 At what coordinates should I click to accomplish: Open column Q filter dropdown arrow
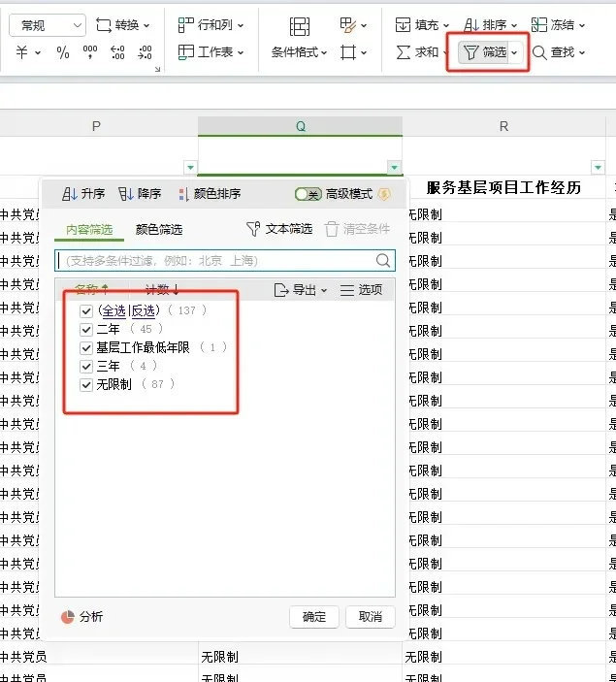[394, 167]
